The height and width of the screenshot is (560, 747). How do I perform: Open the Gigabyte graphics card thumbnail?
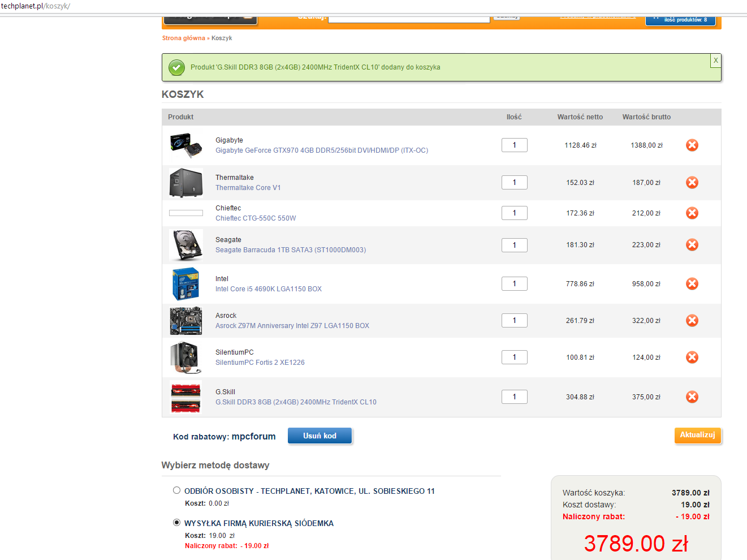[x=186, y=145]
